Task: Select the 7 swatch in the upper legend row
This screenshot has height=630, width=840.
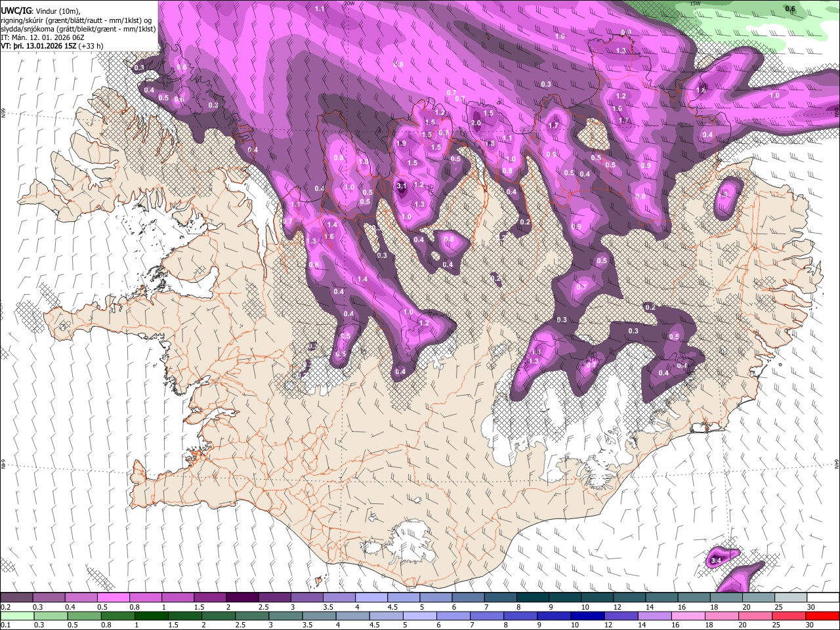Action: coord(501,597)
